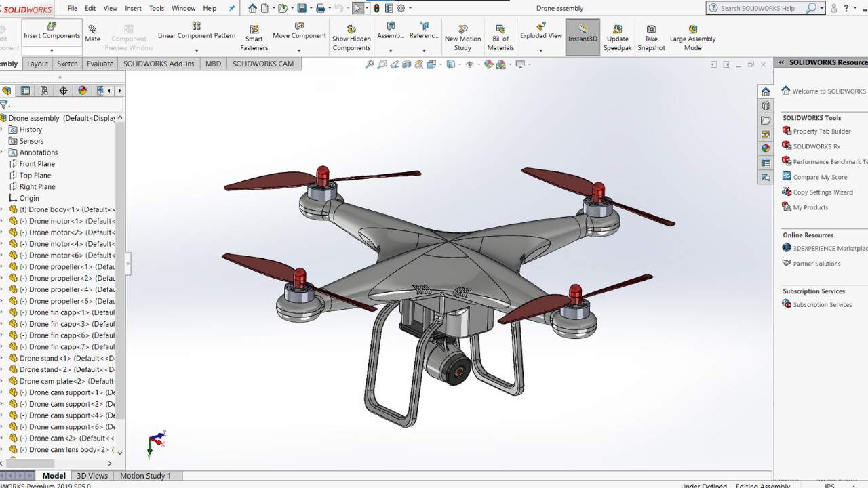Open Appearances tab in task pane

[x=766, y=148]
